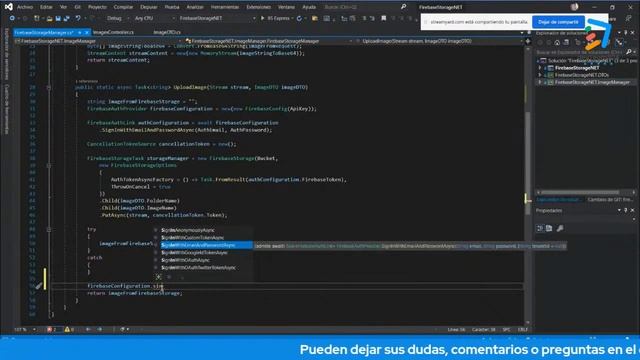The width and height of the screenshot is (640, 360).
Task: Expand the FirebaseStorageNET.ImageManager project node
Action: 540,82
